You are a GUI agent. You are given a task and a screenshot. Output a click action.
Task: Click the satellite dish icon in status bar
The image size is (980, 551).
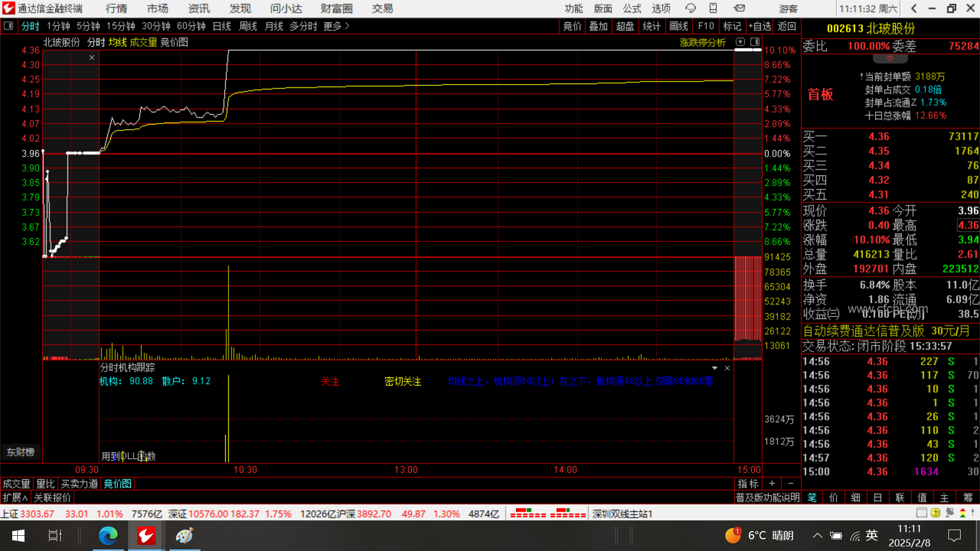(x=950, y=513)
